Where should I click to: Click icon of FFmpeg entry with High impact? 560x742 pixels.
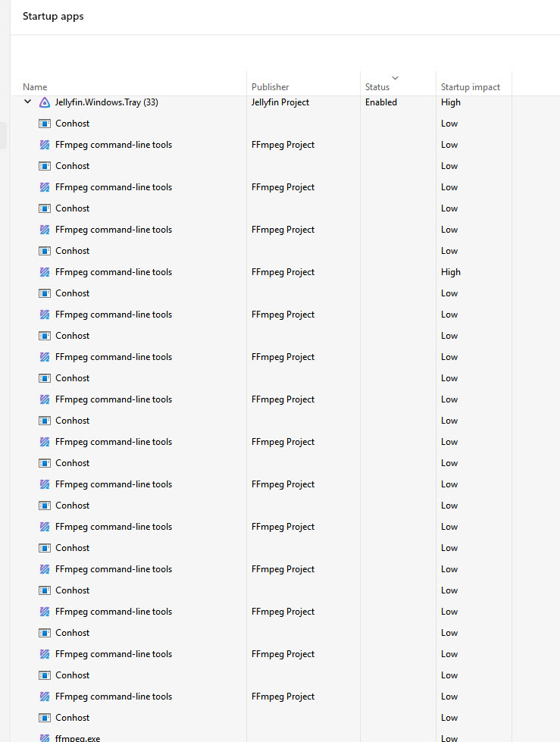tap(45, 272)
